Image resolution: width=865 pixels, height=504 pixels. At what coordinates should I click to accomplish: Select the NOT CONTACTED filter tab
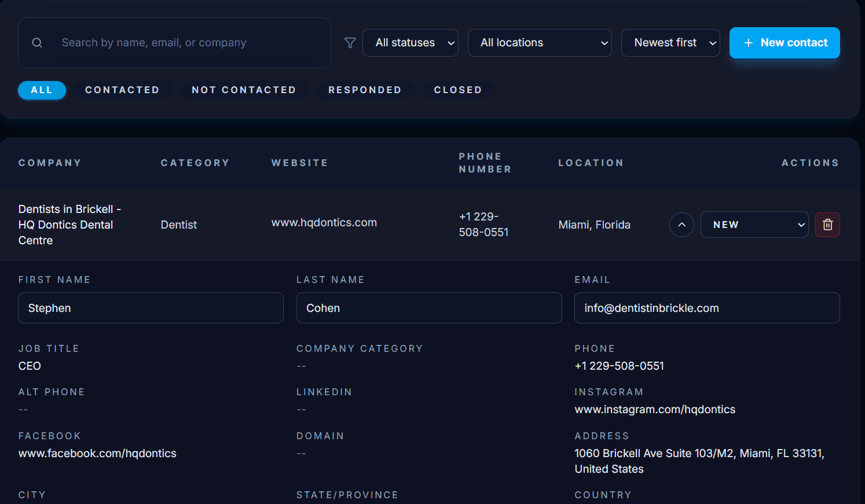pyautogui.click(x=244, y=90)
